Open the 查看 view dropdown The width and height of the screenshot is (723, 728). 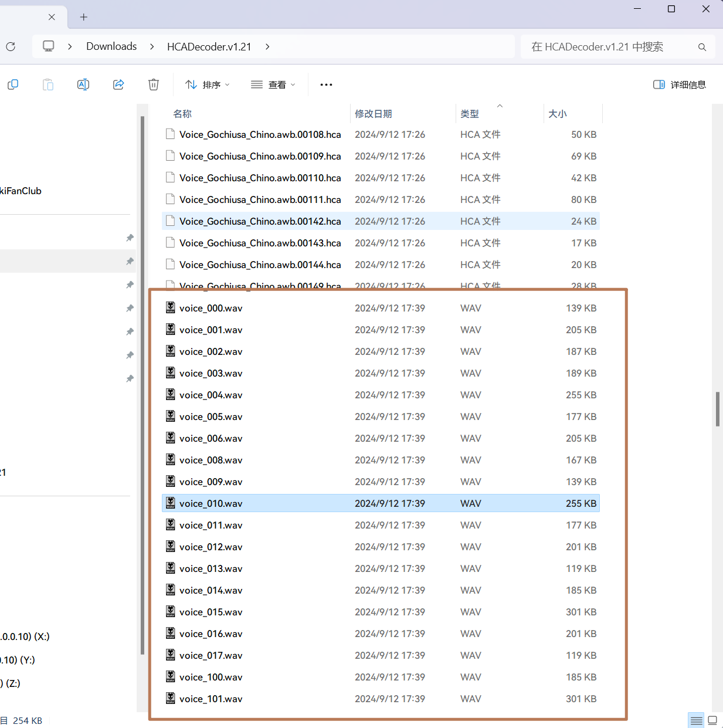pyautogui.click(x=273, y=84)
